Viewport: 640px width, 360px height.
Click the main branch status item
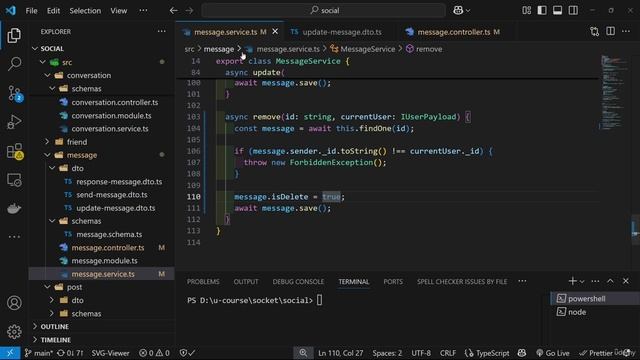pyautogui.click(x=38, y=353)
